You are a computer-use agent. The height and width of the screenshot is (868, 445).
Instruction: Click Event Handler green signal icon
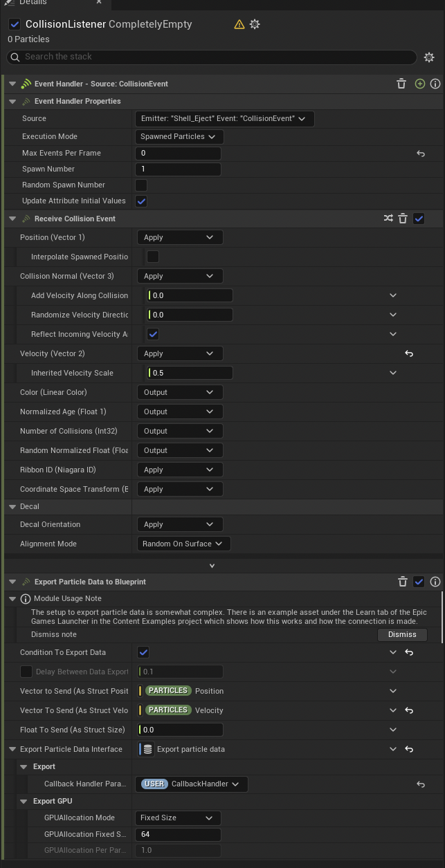pos(26,84)
